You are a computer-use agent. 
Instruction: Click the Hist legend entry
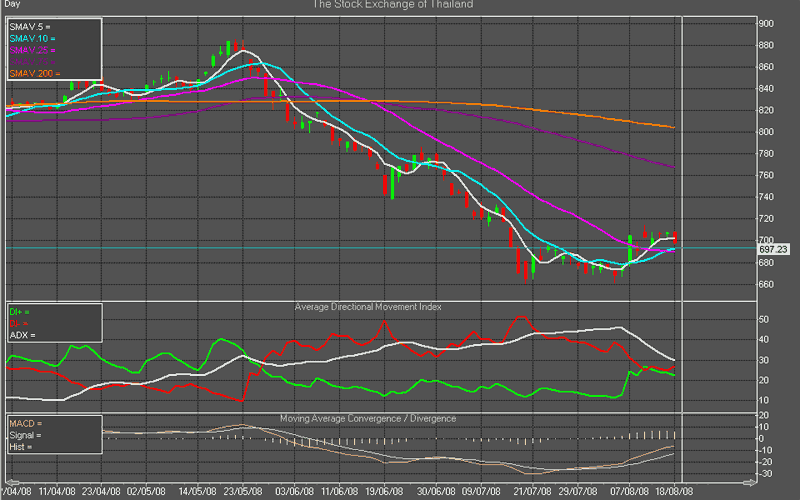pos(20,447)
